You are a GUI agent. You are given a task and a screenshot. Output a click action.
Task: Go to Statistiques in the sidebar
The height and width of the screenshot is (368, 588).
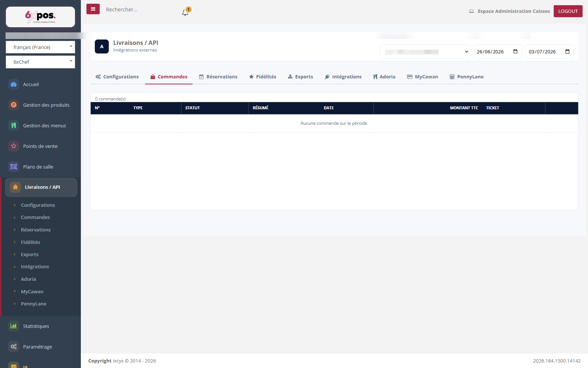[36, 326]
